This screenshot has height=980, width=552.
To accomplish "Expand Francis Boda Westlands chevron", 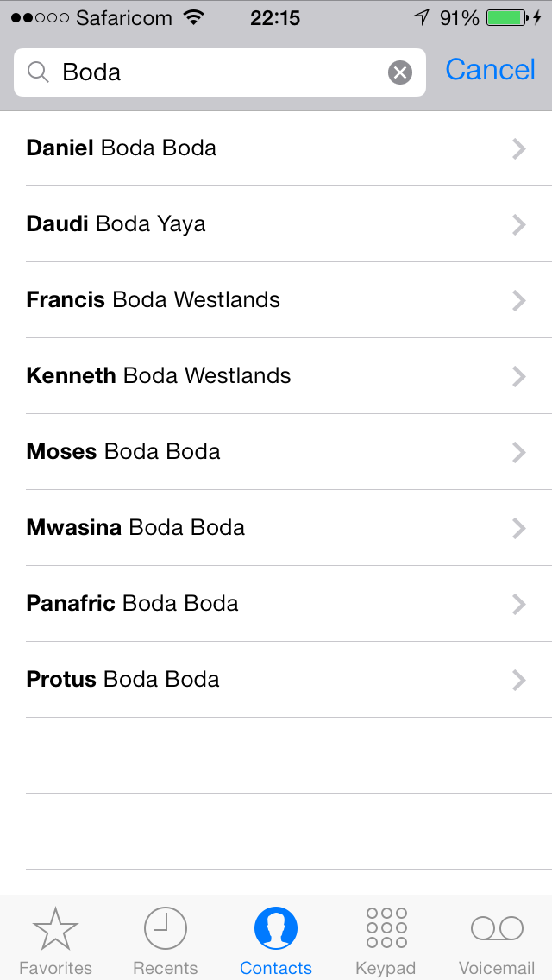I will pyautogui.click(x=518, y=300).
